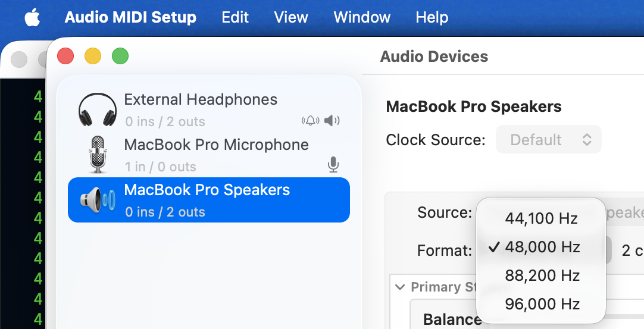Viewport: 644px width, 329px height.
Task: Click the alert sound bell icon
Action: (310, 121)
